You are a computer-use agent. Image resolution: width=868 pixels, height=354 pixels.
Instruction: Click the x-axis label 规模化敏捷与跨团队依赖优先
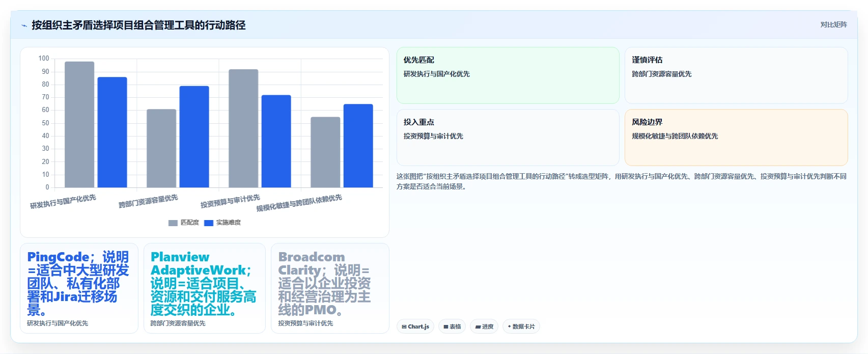click(299, 203)
